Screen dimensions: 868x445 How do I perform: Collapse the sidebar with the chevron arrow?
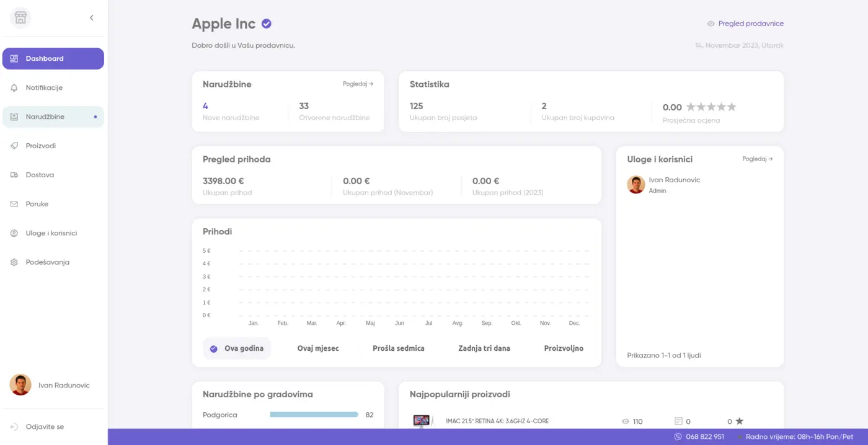(x=92, y=18)
